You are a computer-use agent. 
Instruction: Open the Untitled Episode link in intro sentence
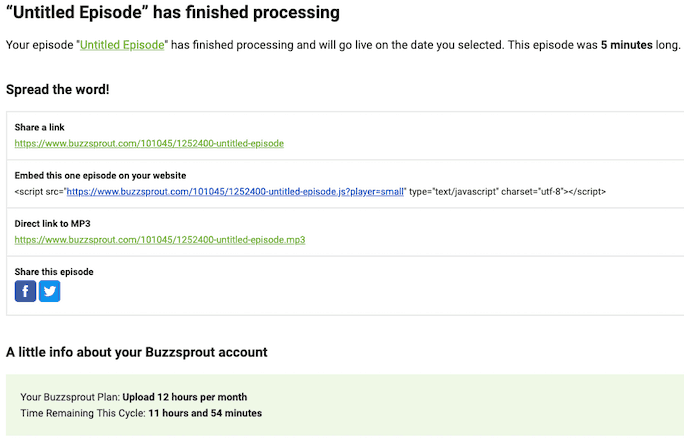(x=122, y=45)
